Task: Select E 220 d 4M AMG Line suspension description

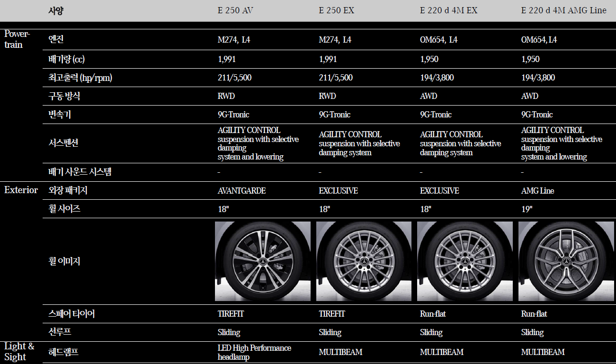Action: [562, 143]
